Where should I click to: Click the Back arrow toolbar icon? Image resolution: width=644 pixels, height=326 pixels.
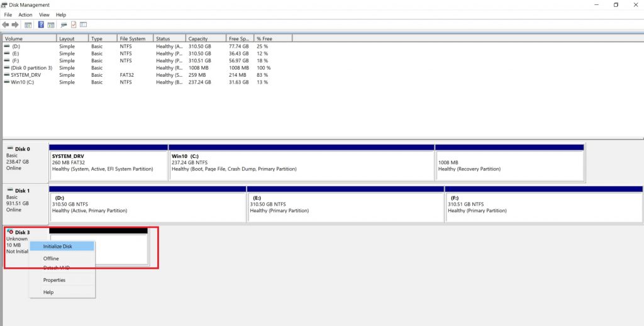click(5, 25)
